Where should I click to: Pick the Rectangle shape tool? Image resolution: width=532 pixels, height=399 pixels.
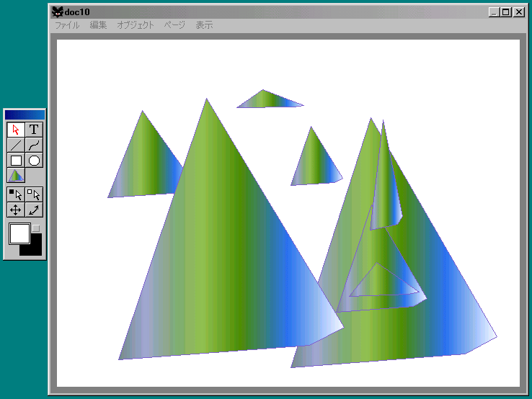(16, 161)
